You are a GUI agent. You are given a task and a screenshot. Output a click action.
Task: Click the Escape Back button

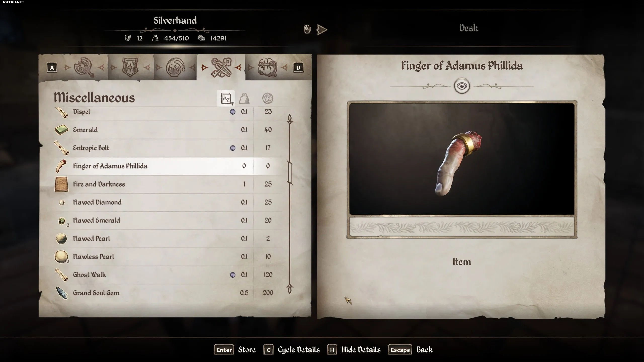coord(410,350)
